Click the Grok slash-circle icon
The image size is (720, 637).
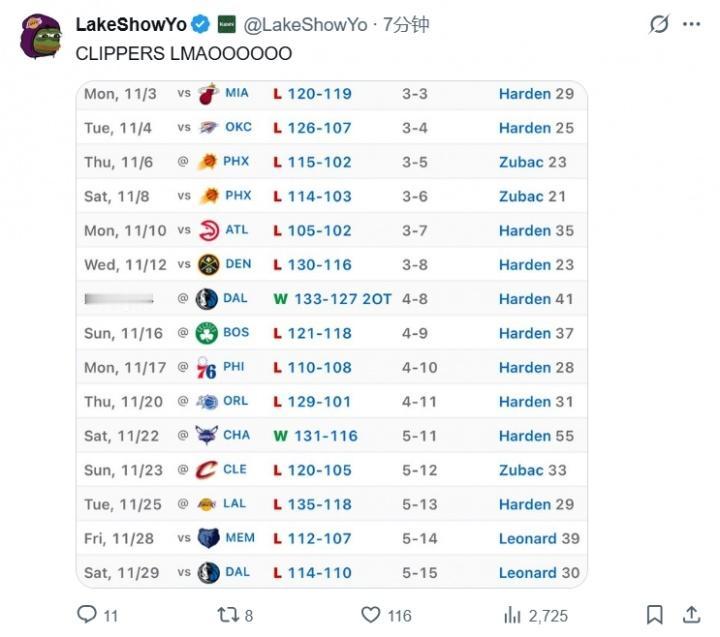tap(659, 24)
